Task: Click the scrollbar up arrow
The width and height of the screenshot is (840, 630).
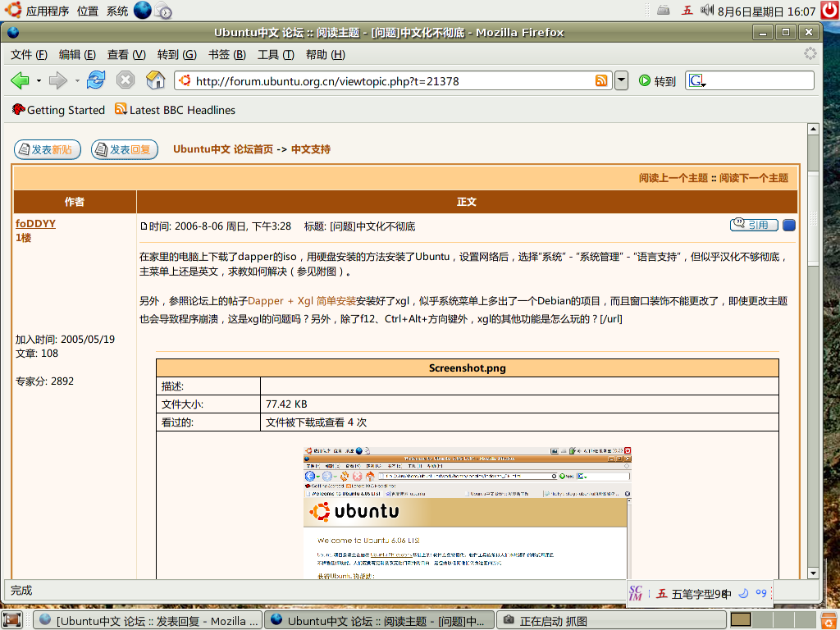Action: point(813,129)
